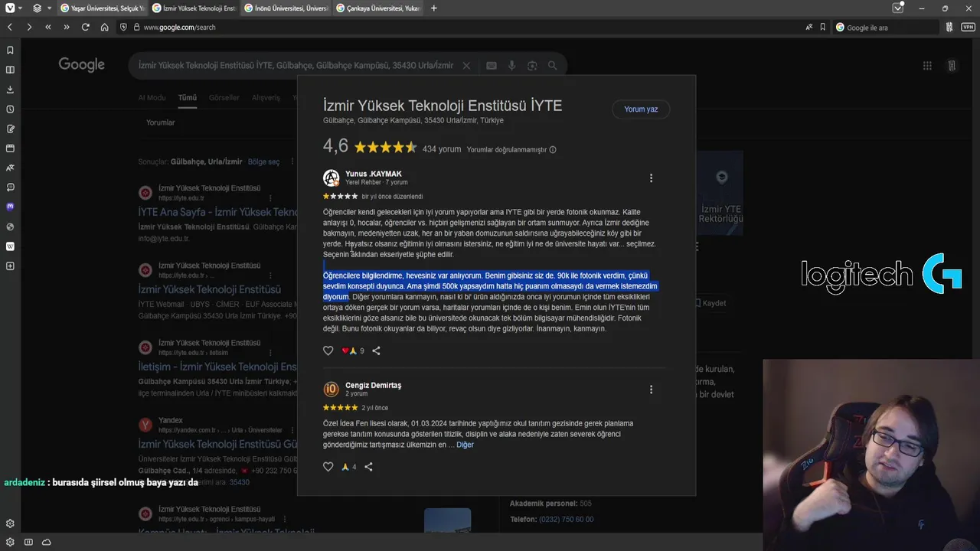Screen dimensions: 980x551
Task: Open the İzmir Yüksek Teknoloji Enstitüsü webmail result title
Action: coord(209,289)
